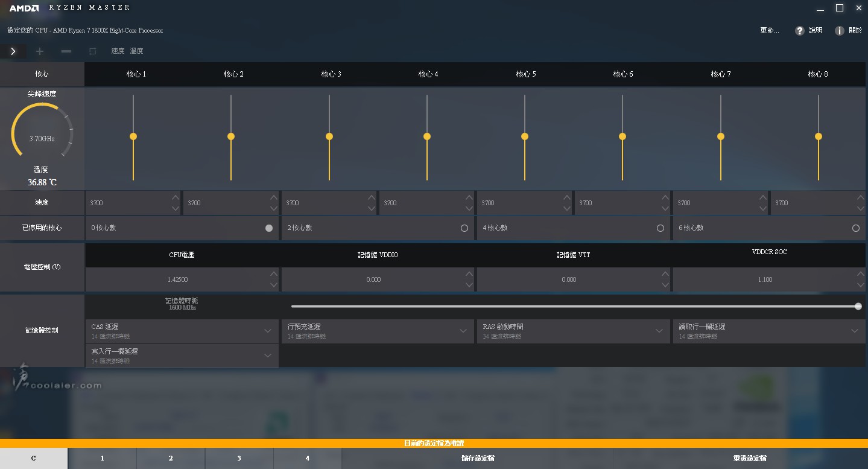Screen dimensions: 868x469
Task: Open the 關於 info icon
Action: point(840,31)
